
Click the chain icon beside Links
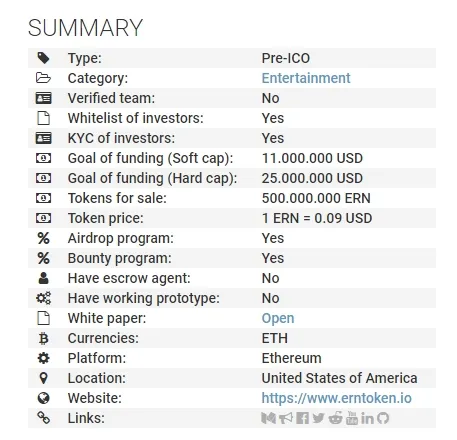43,418
